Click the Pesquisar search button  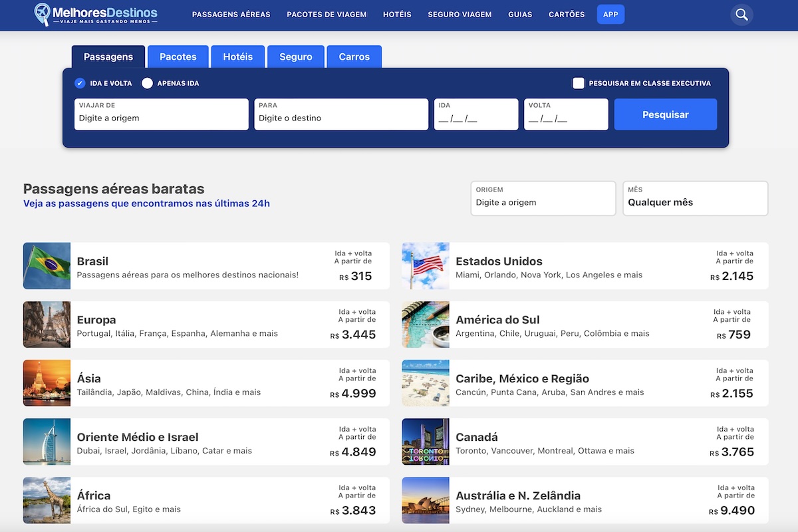[x=665, y=114]
